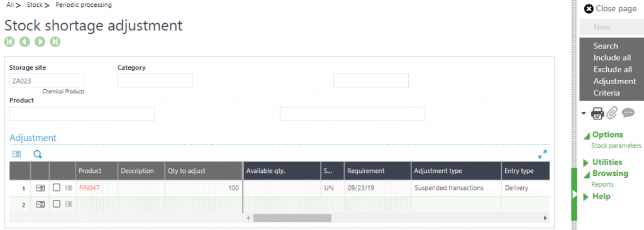
Task: Click the New button
Action: [x=611, y=27]
